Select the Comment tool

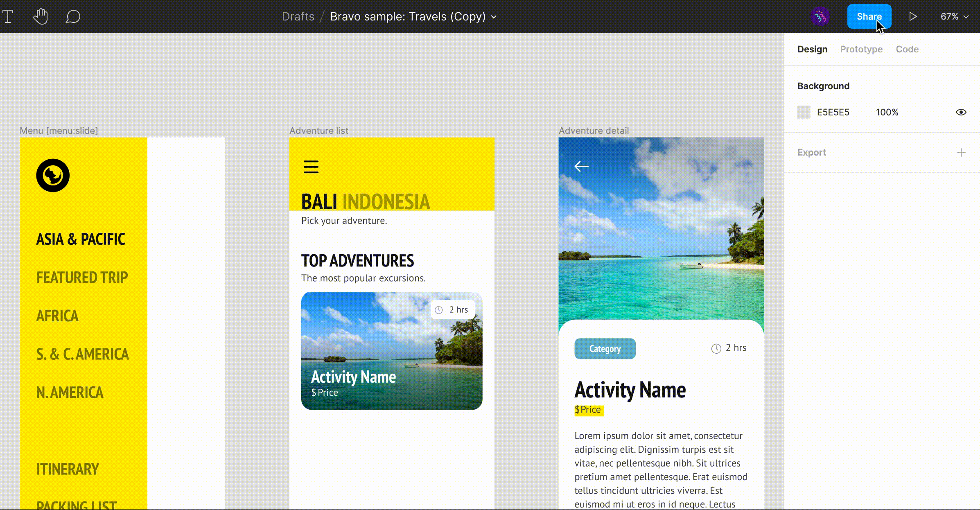pyautogui.click(x=73, y=16)
